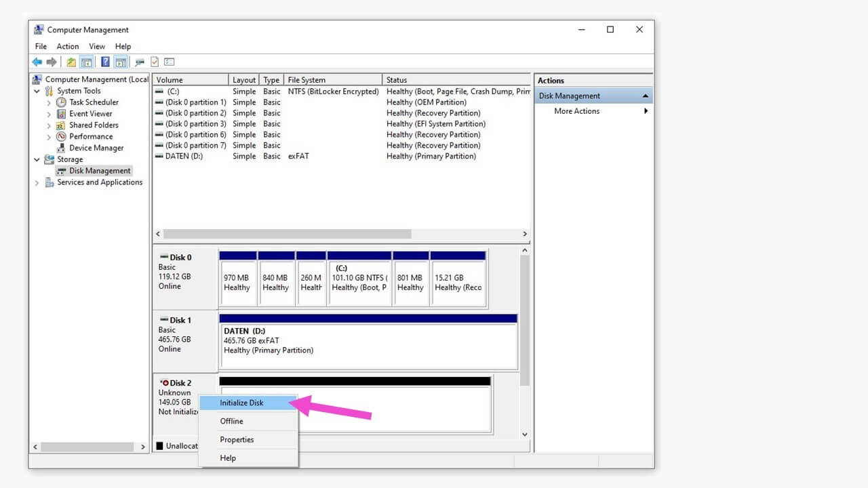Expand the Shared Folders node arrow
This screenshot has height=488, width=868.
coord(49,125)
